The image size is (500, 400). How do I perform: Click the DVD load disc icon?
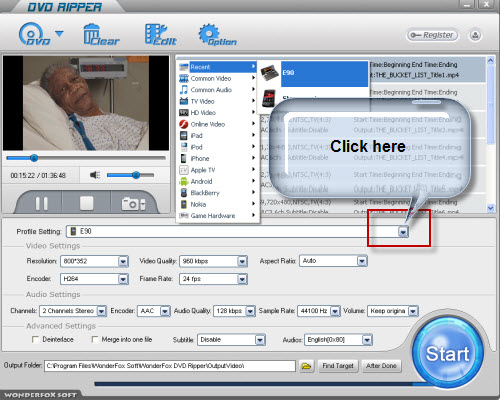[34, 34]
